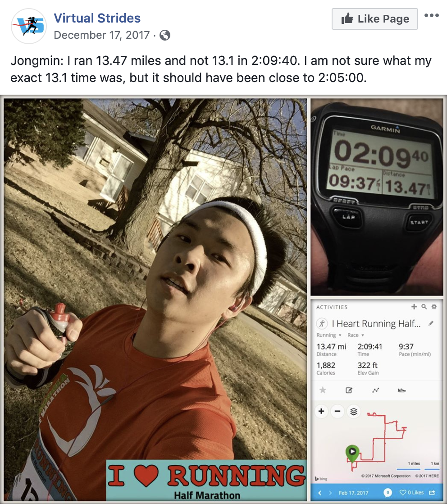Open the runner selfie photo

155,300
